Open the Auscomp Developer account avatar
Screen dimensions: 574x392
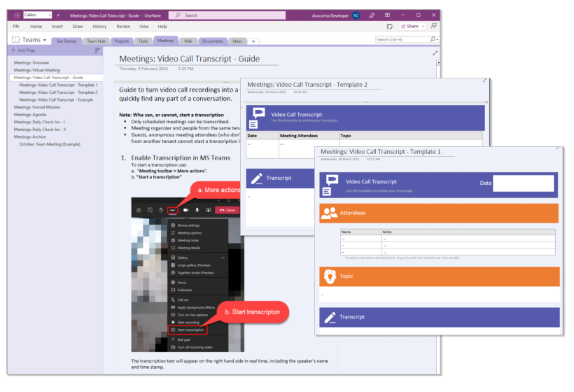pyautogui.click(x=356, y=15)
